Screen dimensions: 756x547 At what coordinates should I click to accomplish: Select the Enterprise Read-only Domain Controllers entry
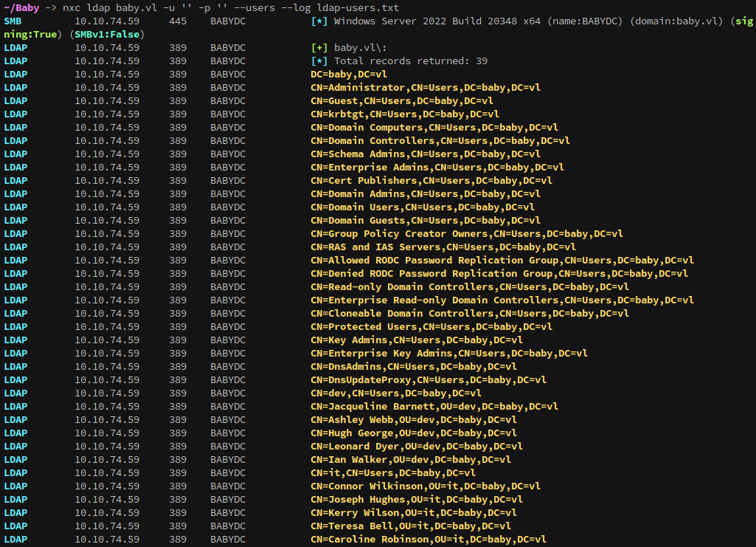pos(502,300)
